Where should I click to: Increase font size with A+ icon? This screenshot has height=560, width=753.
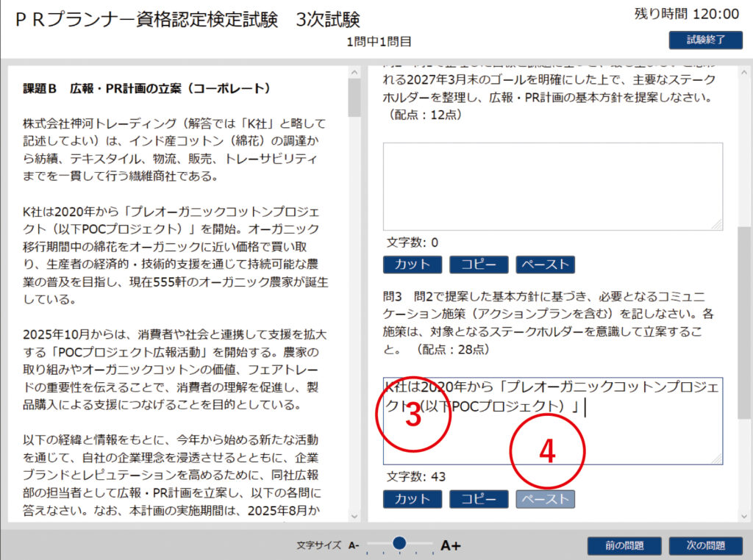[x=450, y=545]
